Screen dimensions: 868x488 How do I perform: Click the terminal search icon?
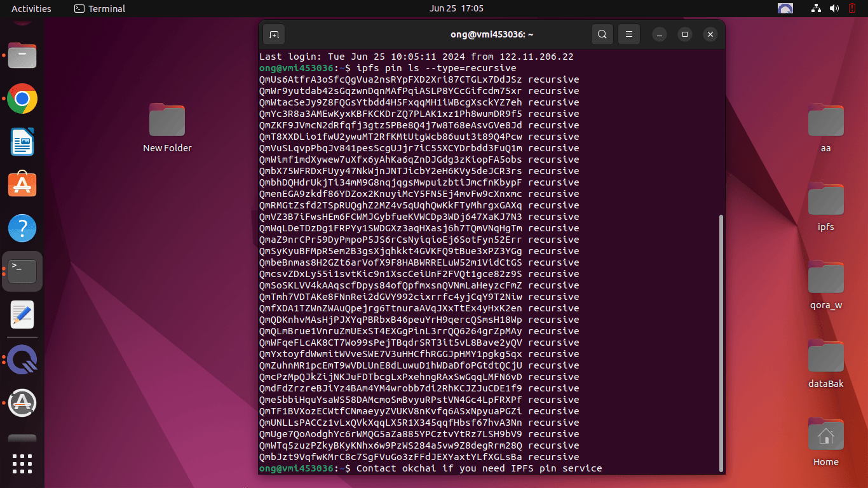click(x=602, y=34)
